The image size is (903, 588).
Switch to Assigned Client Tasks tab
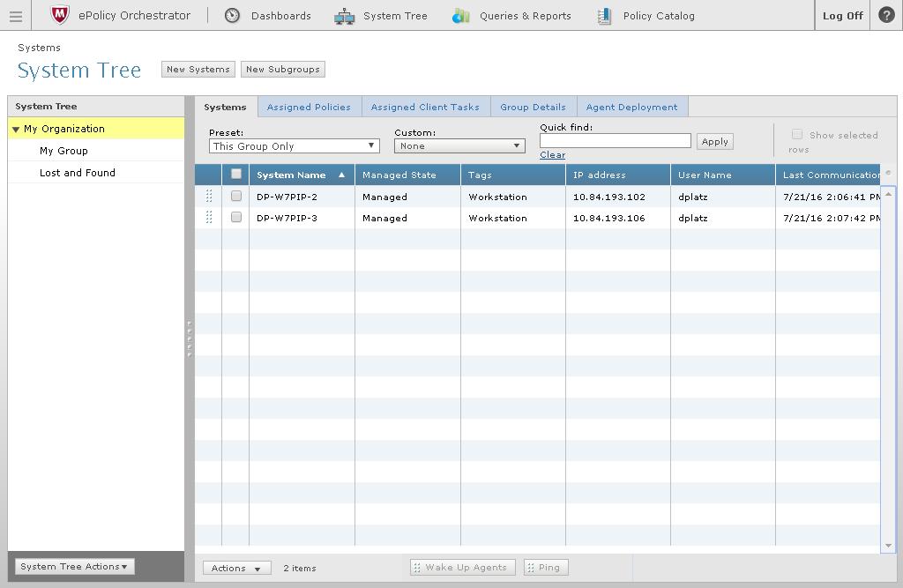tap(426, 108)
